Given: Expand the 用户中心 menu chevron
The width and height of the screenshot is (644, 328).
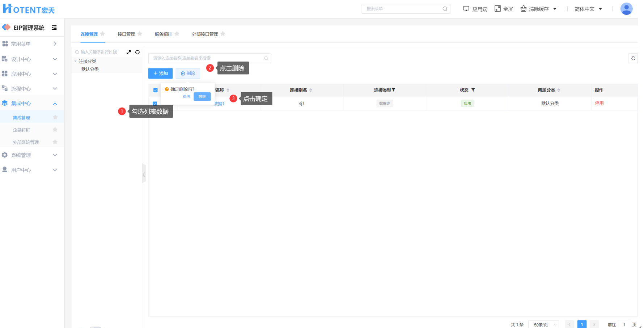Looking at the screenshot, I should [x=55, y=170].
